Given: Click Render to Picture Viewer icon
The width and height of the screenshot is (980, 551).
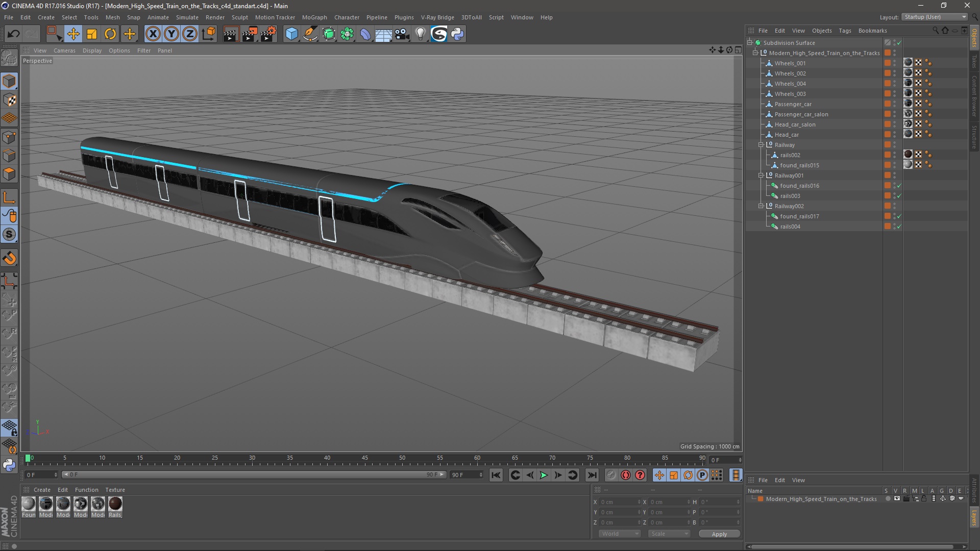Looking at the screenshot, I should [x=250, y=34].
